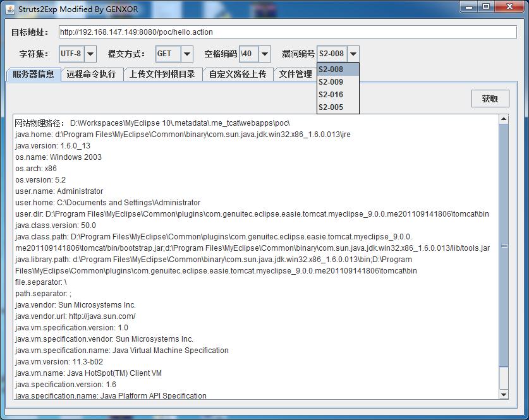
Task: Click the 获取 button
Action: (490, 99)
